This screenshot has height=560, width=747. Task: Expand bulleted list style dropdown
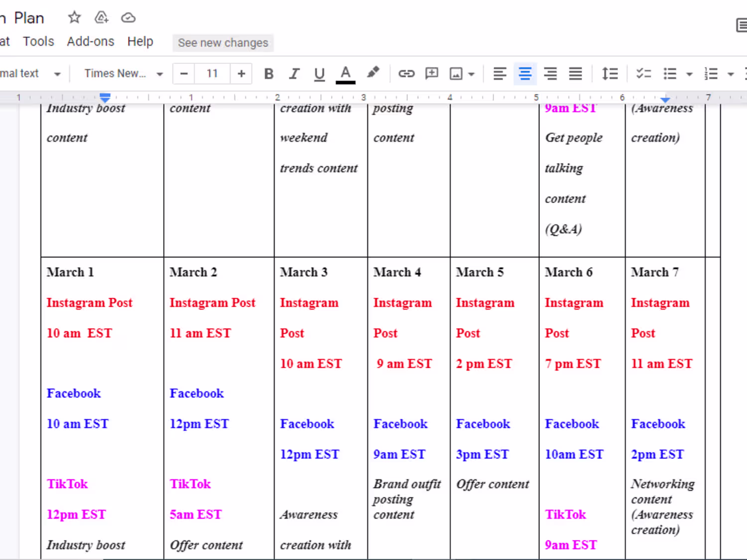pyautogui.click(x=689, y=74)
